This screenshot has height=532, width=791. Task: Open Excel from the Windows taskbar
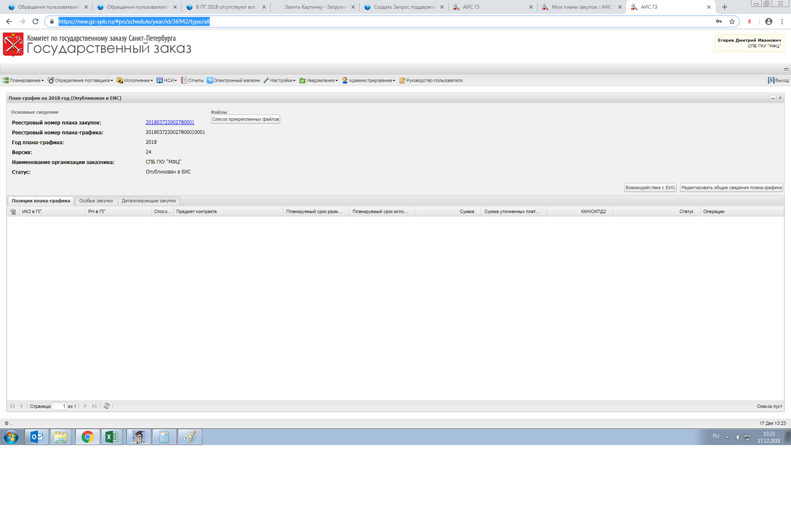(x=112, y=437)
